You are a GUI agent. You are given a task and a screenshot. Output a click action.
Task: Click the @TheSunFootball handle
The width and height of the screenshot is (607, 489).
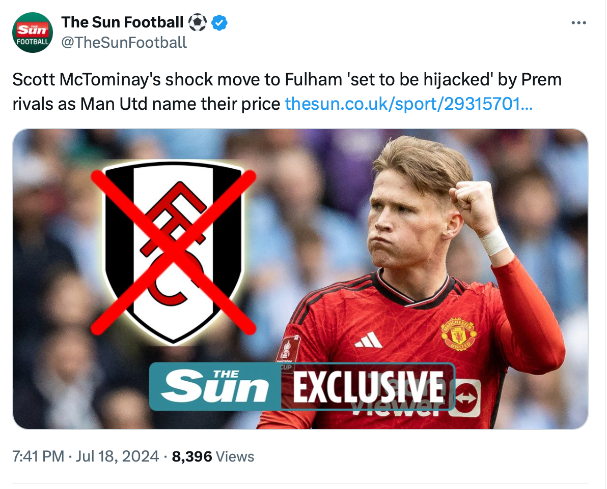coord(124,42)
